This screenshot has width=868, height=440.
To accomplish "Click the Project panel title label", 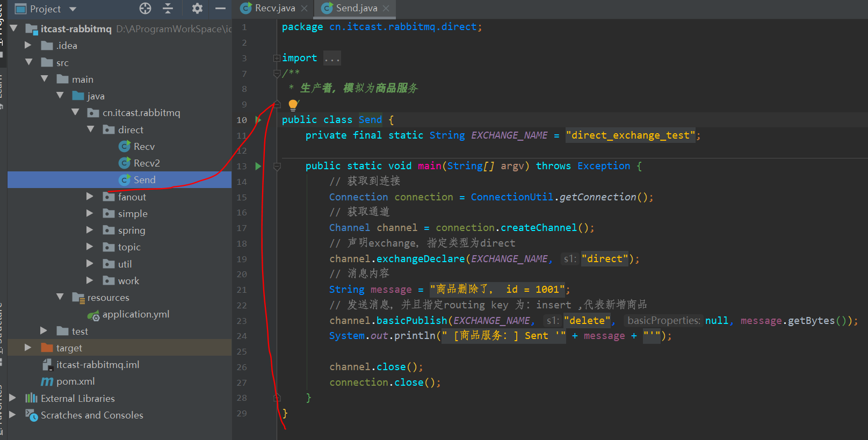I will pyautogui.click(x=46, y=9).
